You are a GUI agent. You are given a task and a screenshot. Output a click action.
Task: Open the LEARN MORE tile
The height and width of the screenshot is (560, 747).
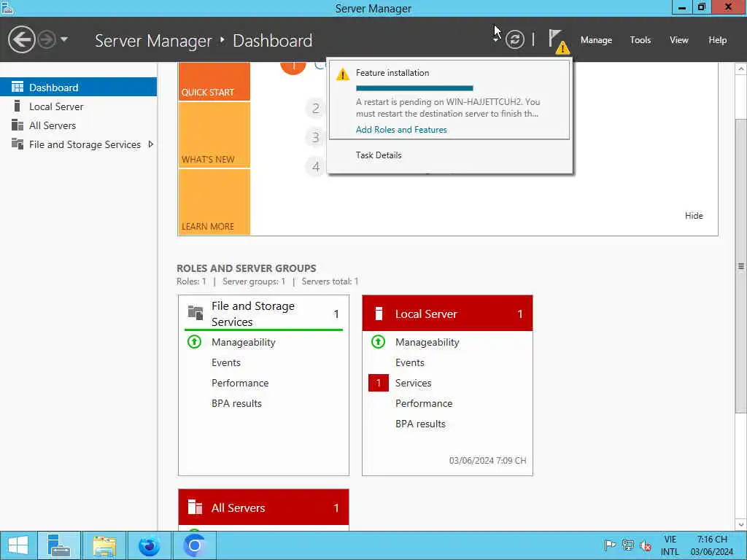pyautogui.click(x=214, y=202)
